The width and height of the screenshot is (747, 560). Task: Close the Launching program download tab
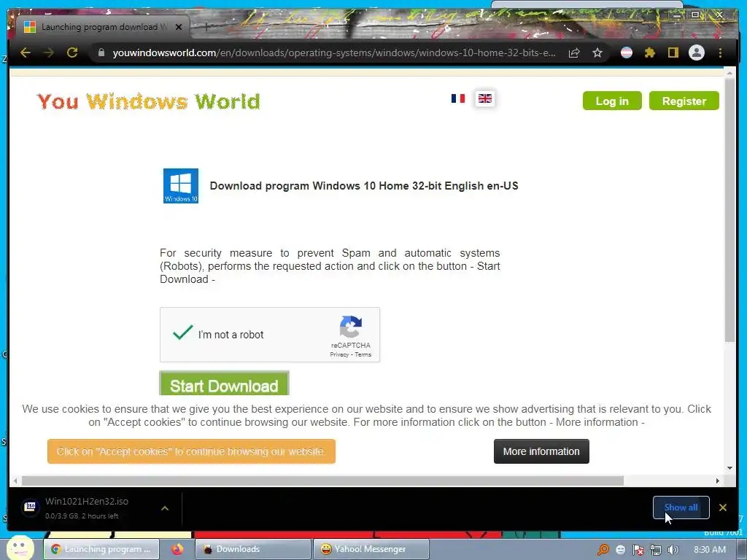179,27
